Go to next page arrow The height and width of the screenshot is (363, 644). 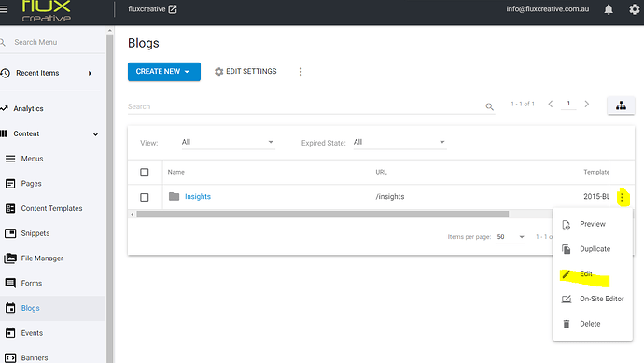pos(587,104)
